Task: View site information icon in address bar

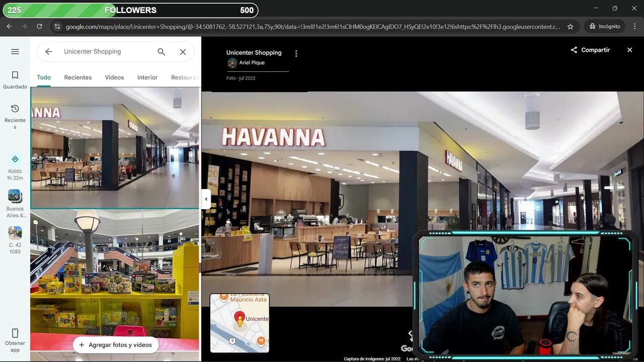Action: coord(57,26)
